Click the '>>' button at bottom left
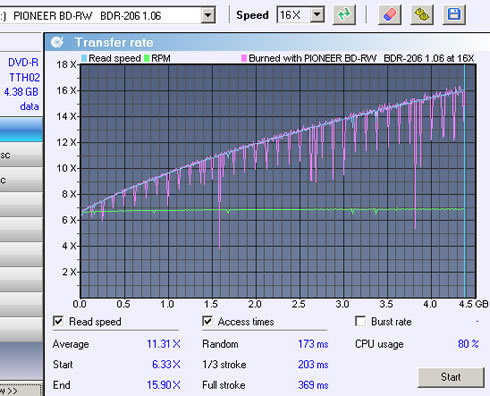 point(21,390)
